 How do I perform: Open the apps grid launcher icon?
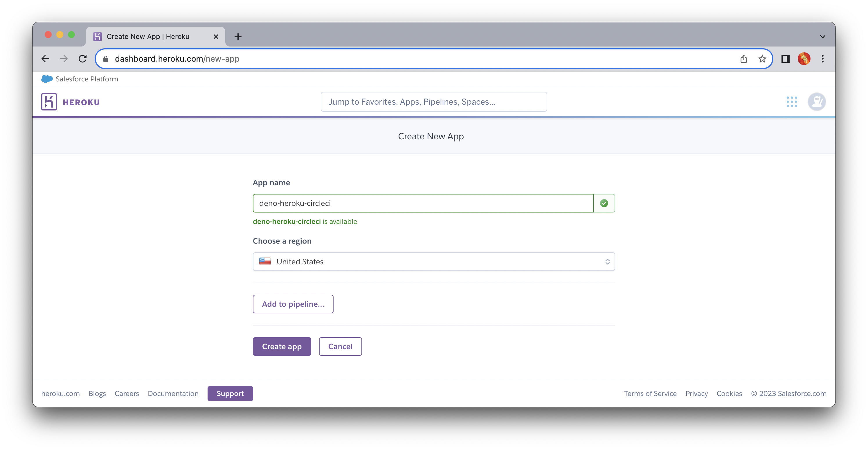[792, 102]
